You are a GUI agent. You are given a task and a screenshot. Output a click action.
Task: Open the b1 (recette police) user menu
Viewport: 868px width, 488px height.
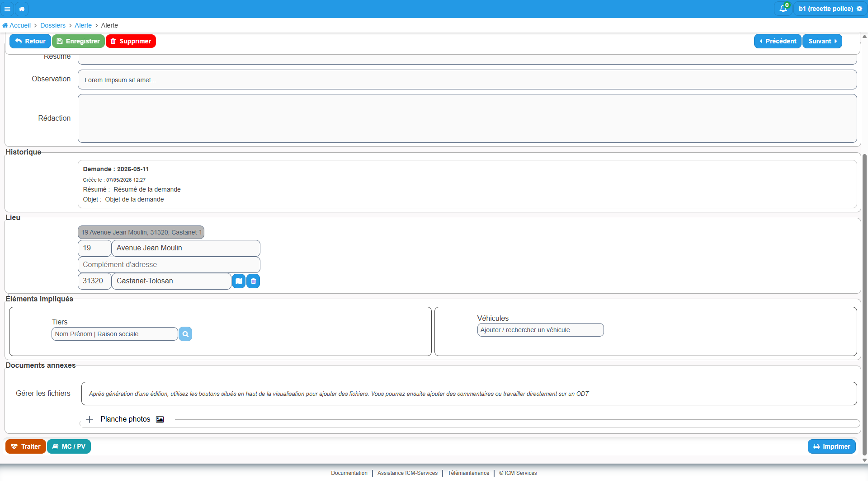tap(830, 9)
